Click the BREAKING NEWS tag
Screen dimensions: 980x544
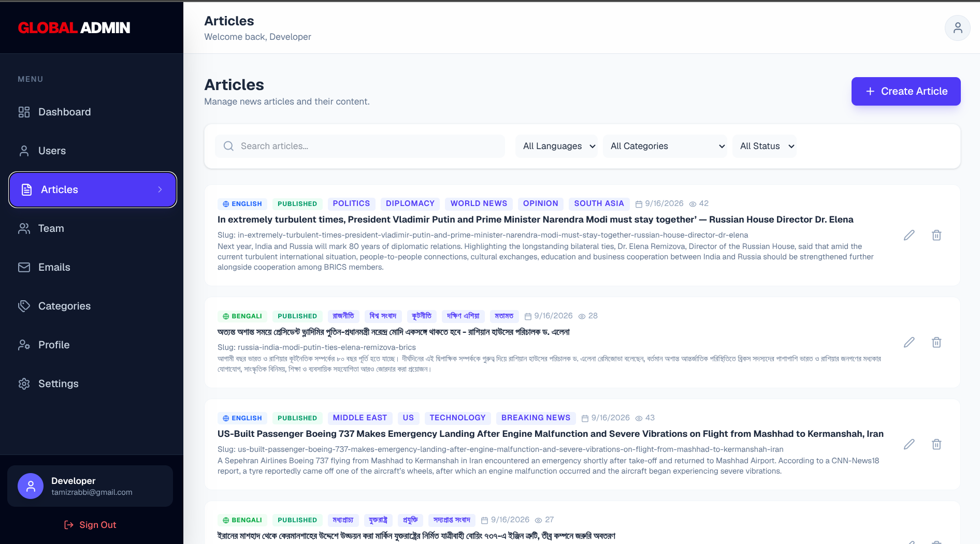[536, 418]
